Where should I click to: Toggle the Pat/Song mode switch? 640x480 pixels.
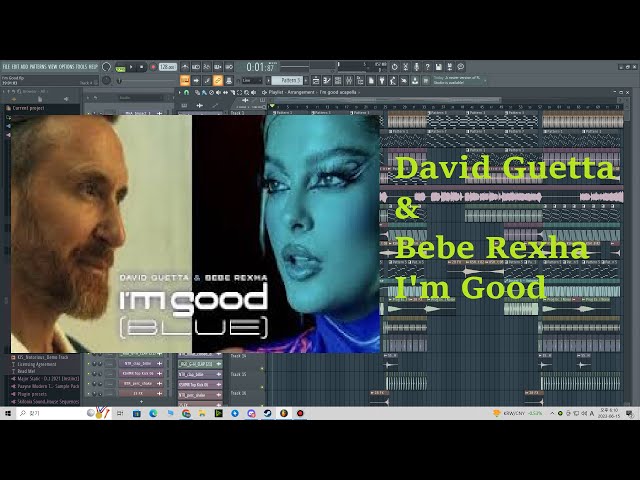120,69
